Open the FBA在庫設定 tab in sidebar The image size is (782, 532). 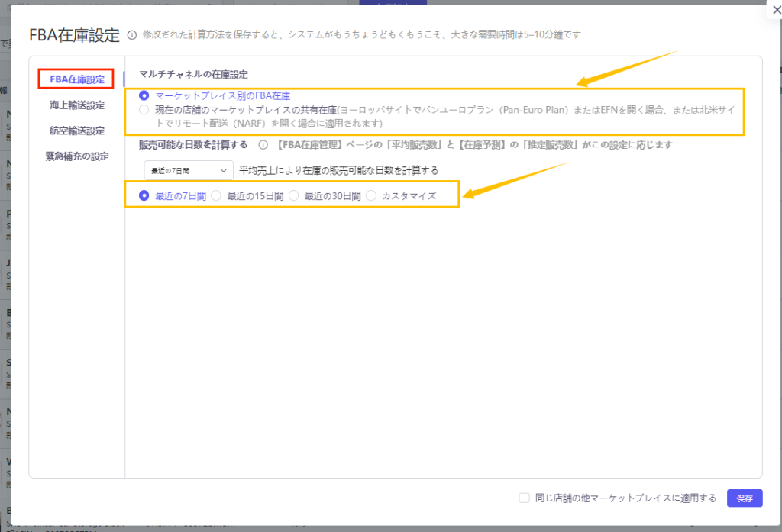point(77,79)
